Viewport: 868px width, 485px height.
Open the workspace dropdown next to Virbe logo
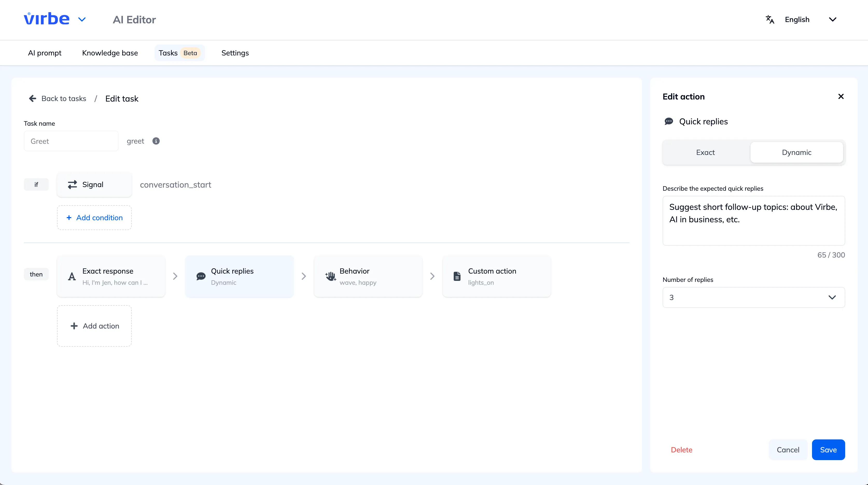[x=82, y=19]
